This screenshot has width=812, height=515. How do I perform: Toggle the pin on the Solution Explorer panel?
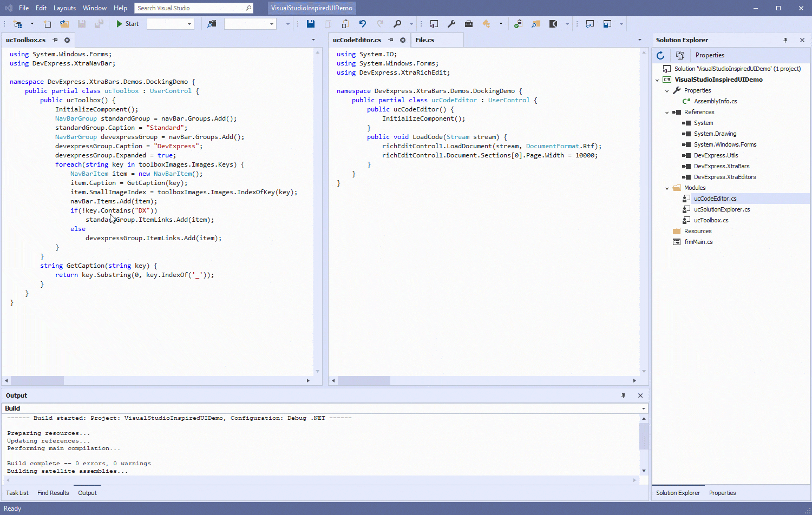785,40
